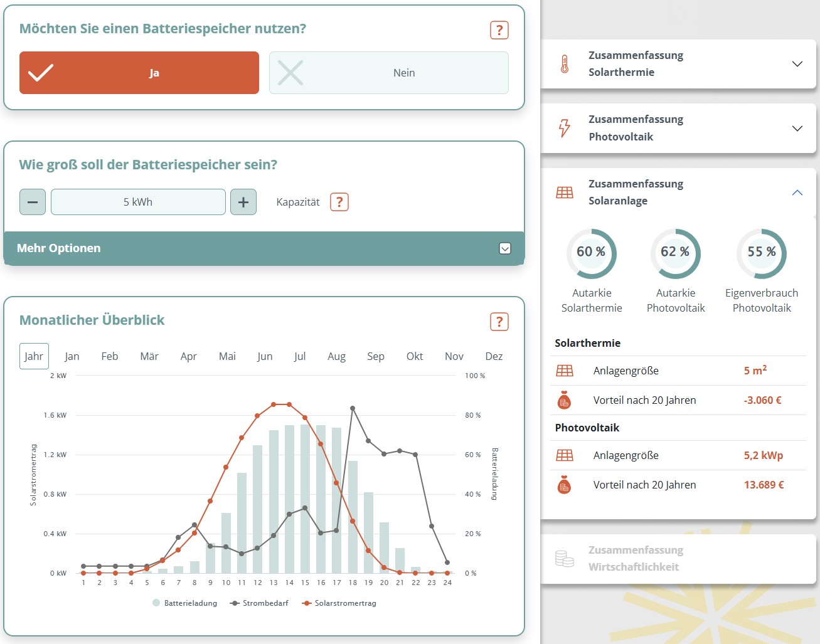Switch to the Jul month tab
Image resolution: width=820 pixels, height=644 pixels.
click(300, 356)
